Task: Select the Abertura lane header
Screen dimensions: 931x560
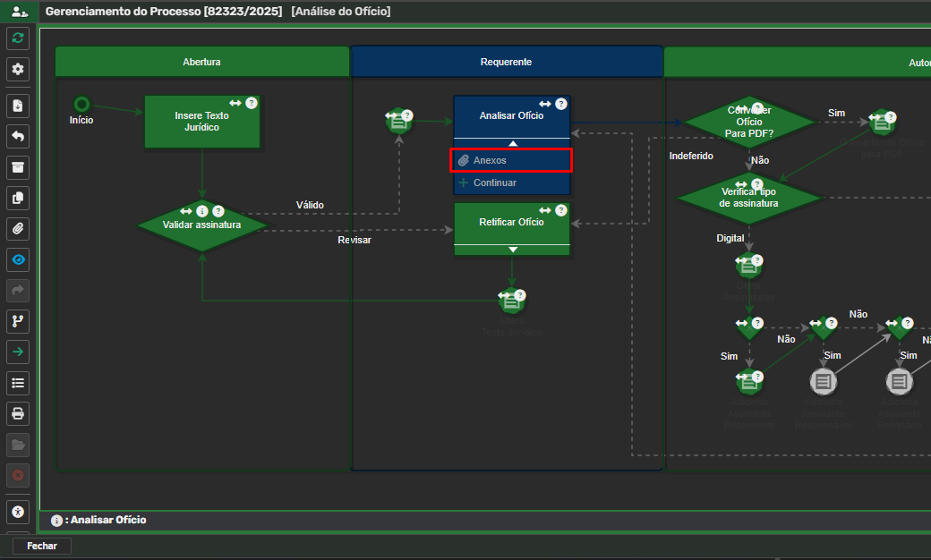Action: tap(202, 62)
